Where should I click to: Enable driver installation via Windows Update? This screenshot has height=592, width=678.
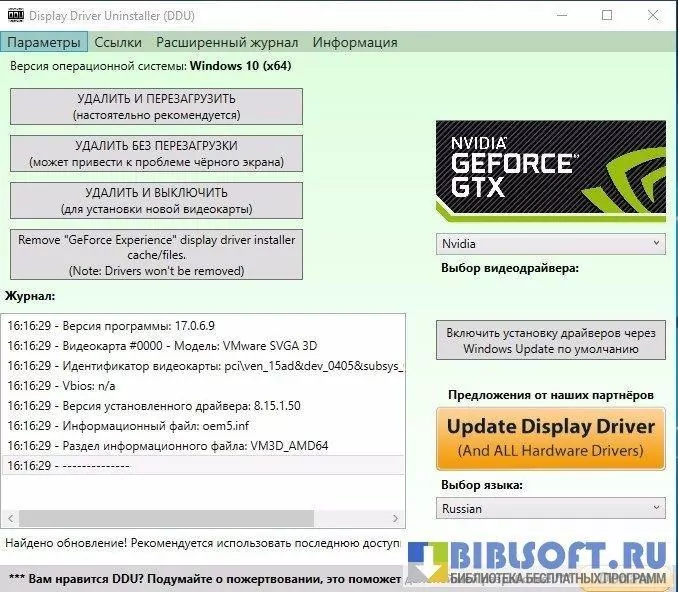pyautogui.click(x=550, y=341)
